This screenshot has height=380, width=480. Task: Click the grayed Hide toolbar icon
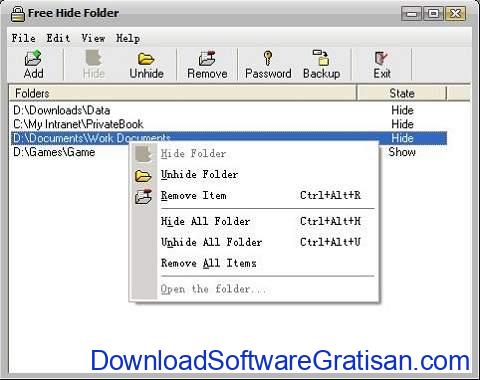pos(94,58)
